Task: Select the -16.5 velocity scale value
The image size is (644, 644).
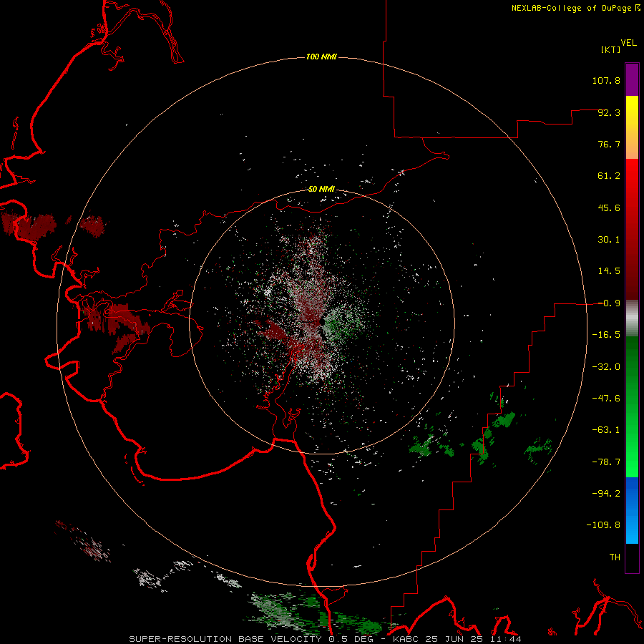Action: [x=606, y=335]
